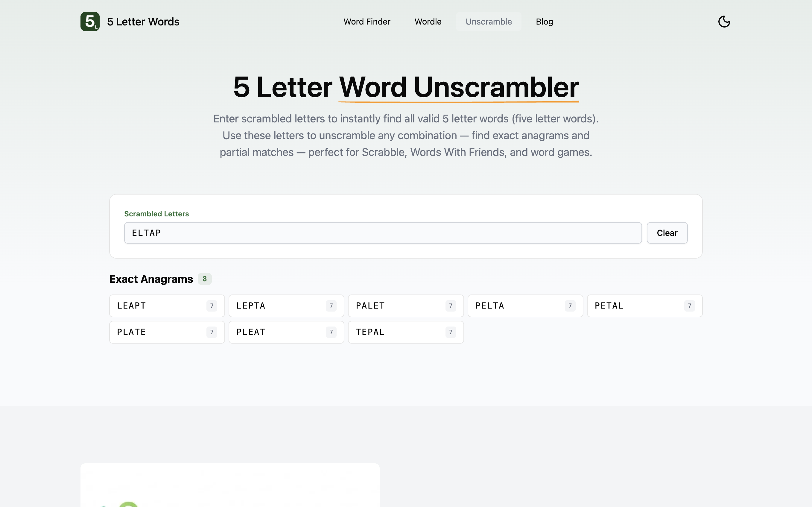Open the Blog section
812x507 pixels.
(x=544, y=22)
